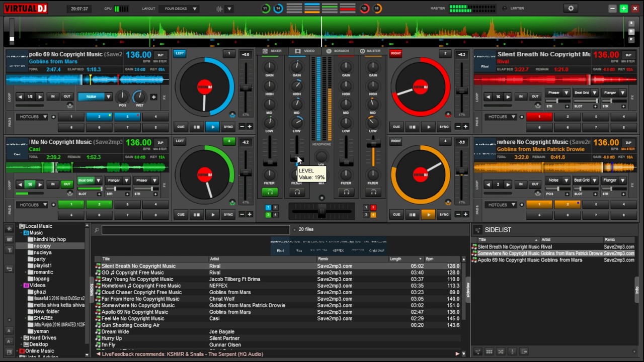The image size is (644, 362).
Task: Click the first icon in sidelist bottom toolbar
Action: click(477, 351)
